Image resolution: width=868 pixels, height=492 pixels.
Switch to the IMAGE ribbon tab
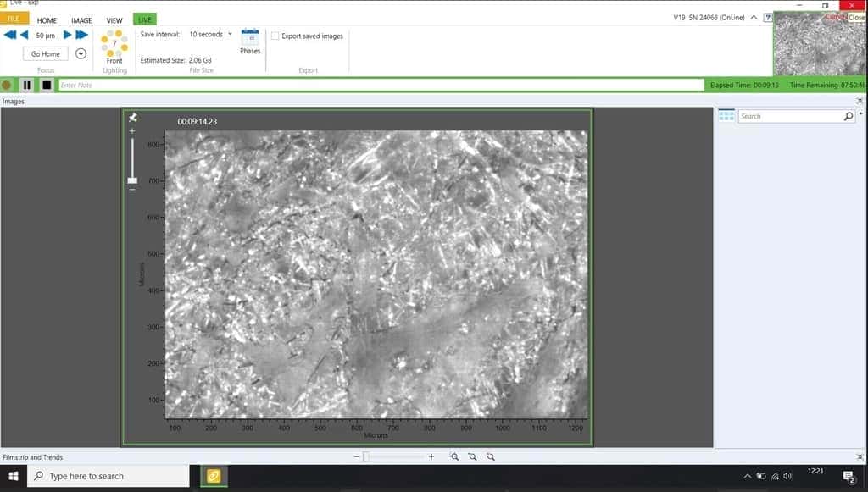point(81,20)
